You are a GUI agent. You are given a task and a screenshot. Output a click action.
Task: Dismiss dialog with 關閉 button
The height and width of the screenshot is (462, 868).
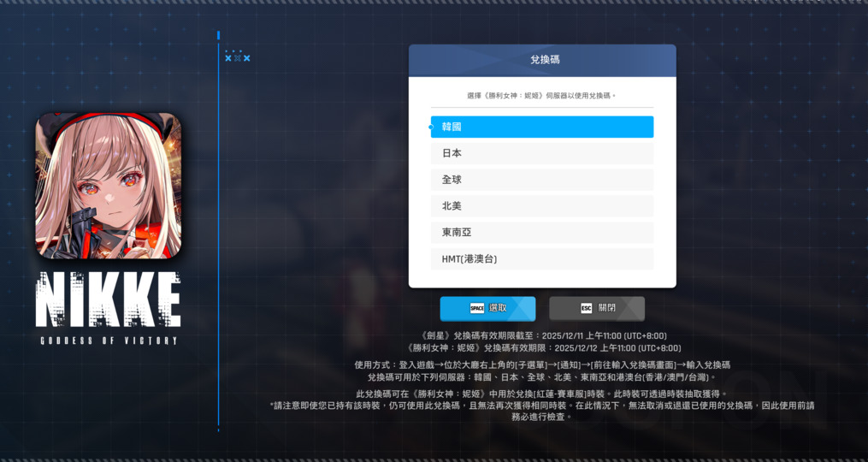(x=597, y=309)
